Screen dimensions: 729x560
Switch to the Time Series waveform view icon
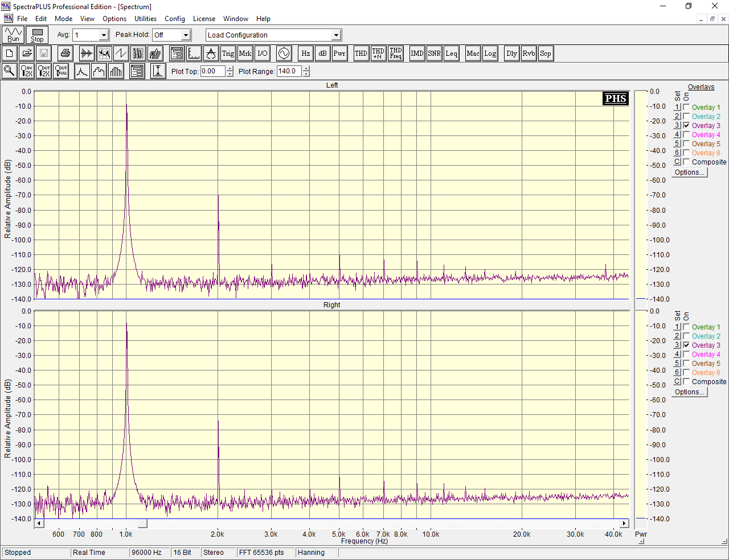click(x=87, y=53)
